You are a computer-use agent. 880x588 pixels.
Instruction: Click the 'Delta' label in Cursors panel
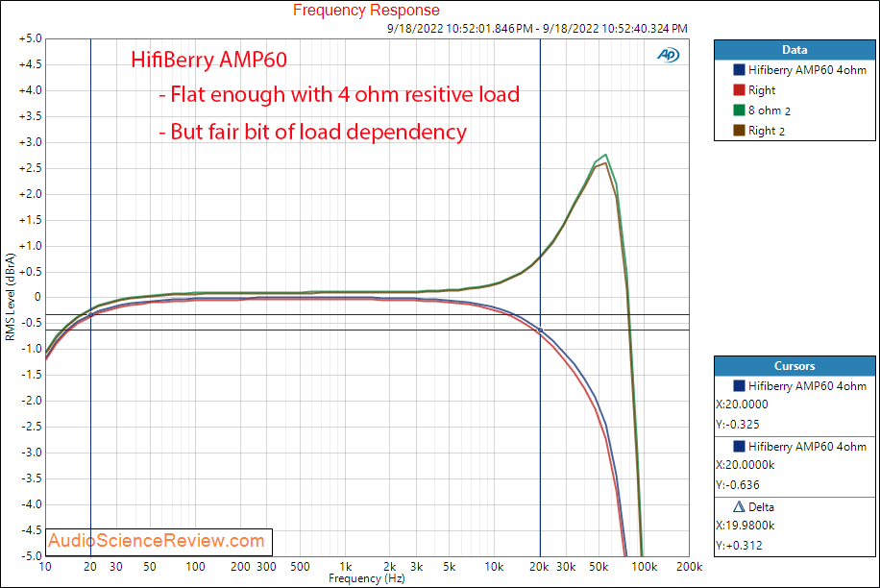(x=761, y=506)
